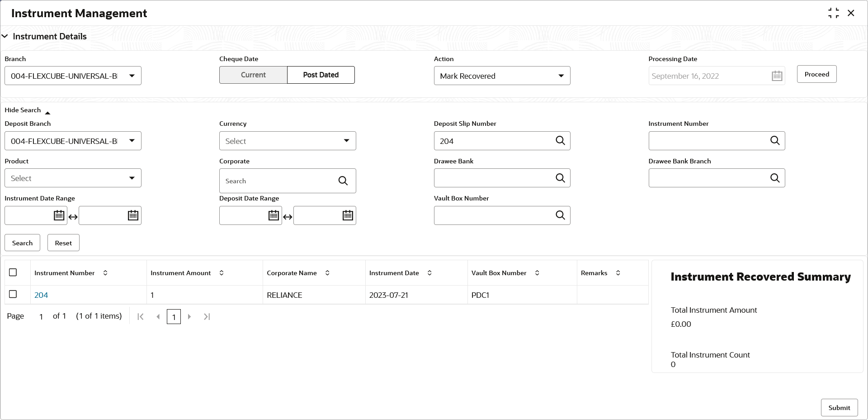Viewport: 868px width, 420px height.
Task: Select the Post Dated cheque tab
Action: coord(321,75)
